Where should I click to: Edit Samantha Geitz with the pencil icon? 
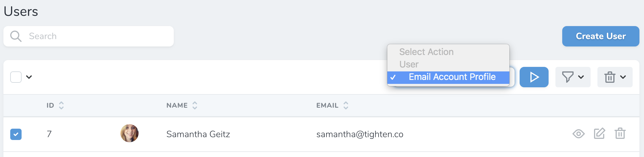pos(599,133)
